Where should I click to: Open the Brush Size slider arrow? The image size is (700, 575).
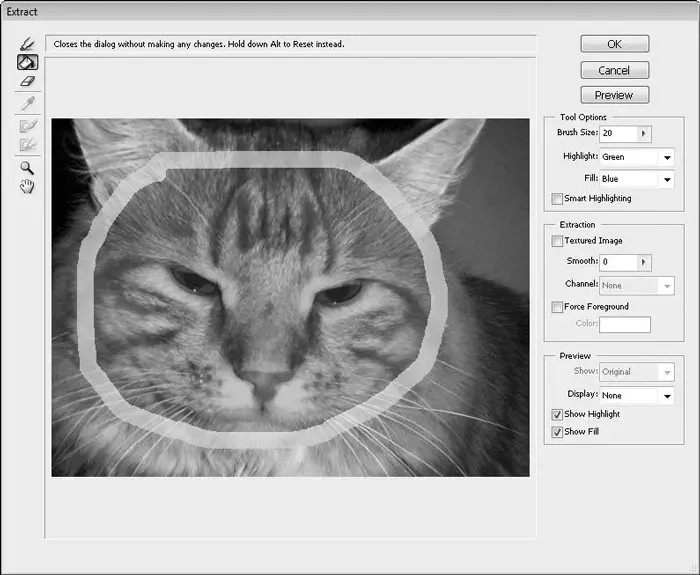pyautogui.click(x=644, y=133)
